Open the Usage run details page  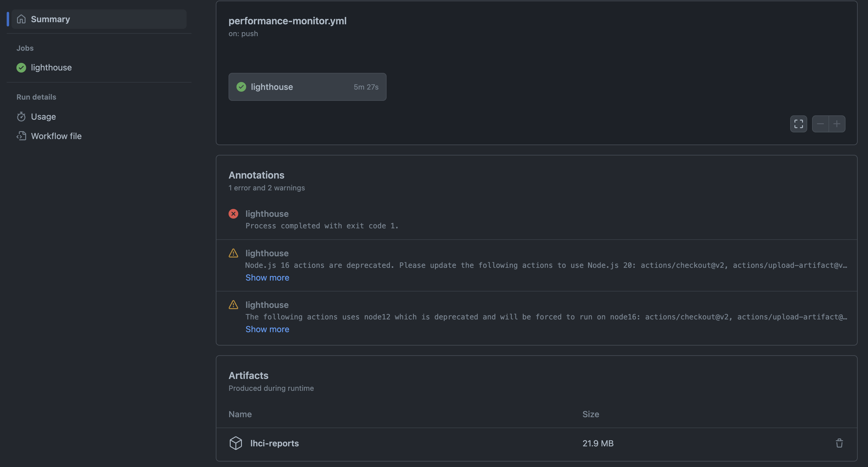[43, 117]
